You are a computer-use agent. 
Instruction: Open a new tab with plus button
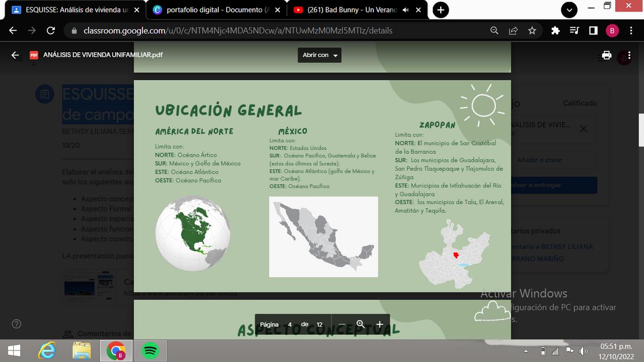[441, 10]
